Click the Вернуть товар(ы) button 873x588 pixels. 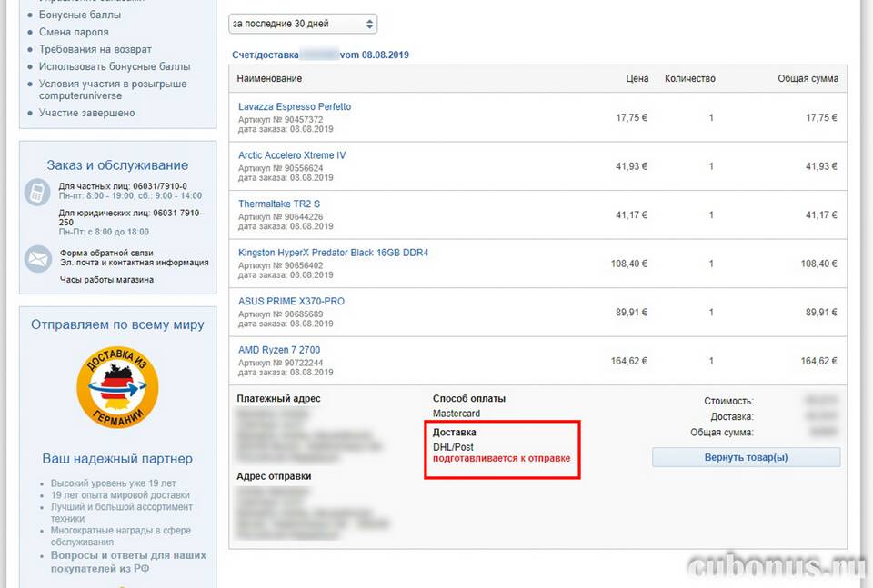point(746,457)
